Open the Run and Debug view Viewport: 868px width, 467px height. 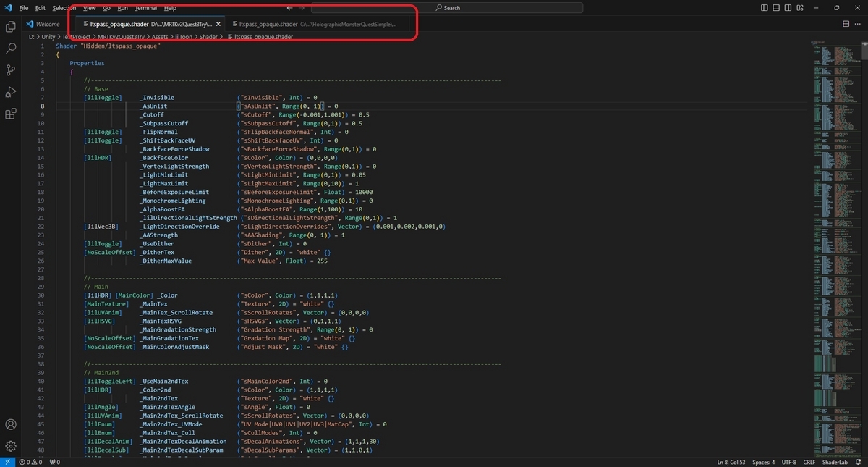pos(11,92)
